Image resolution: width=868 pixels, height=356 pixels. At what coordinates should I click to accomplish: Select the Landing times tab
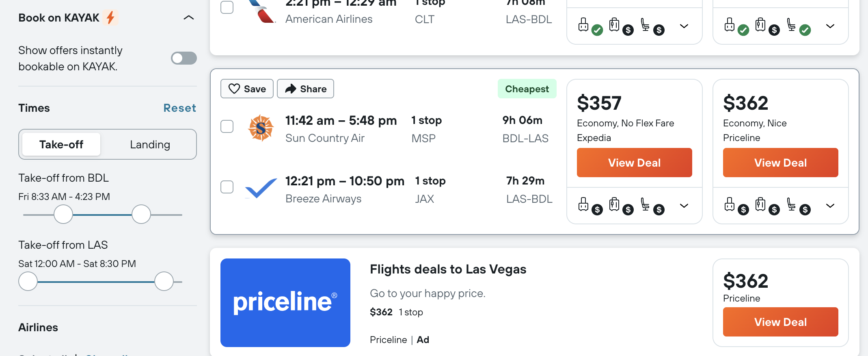(x=150, y=144)
